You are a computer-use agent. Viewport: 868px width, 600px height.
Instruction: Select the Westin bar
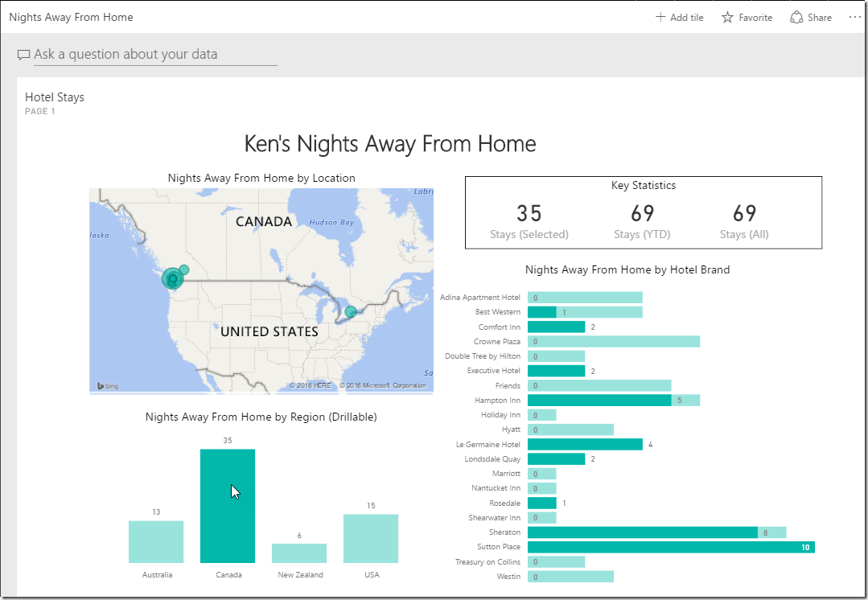point(570,577)
